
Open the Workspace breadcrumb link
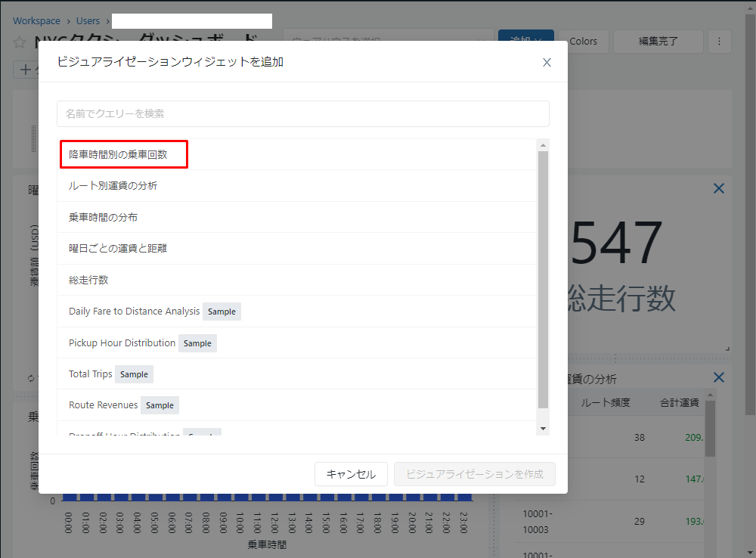pyautogui.click(x=36, y=21)
